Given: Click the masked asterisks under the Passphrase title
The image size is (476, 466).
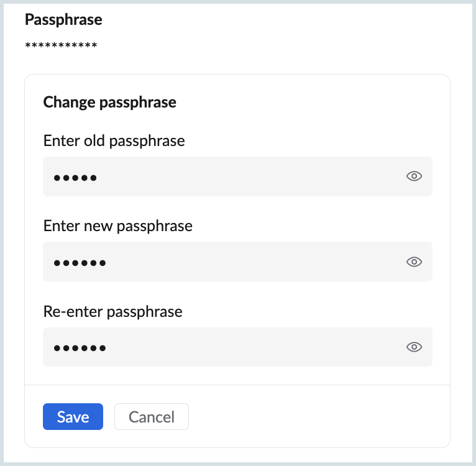Looking at the screenshot, I should tap(61, 47).
